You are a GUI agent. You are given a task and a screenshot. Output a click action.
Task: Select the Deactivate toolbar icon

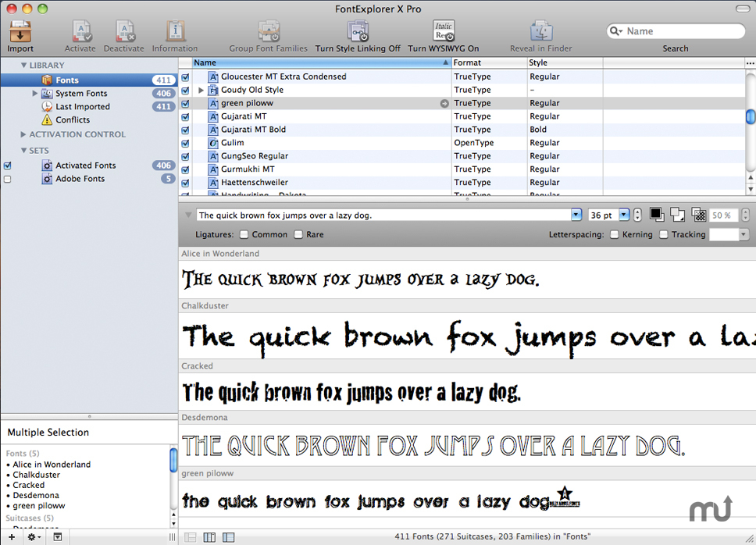pos(123,30)
